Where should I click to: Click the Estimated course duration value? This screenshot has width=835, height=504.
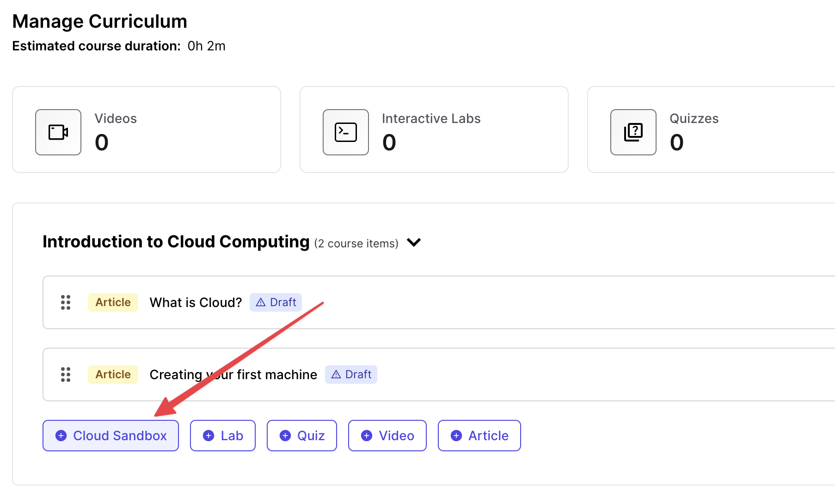(x=206, y=46)
